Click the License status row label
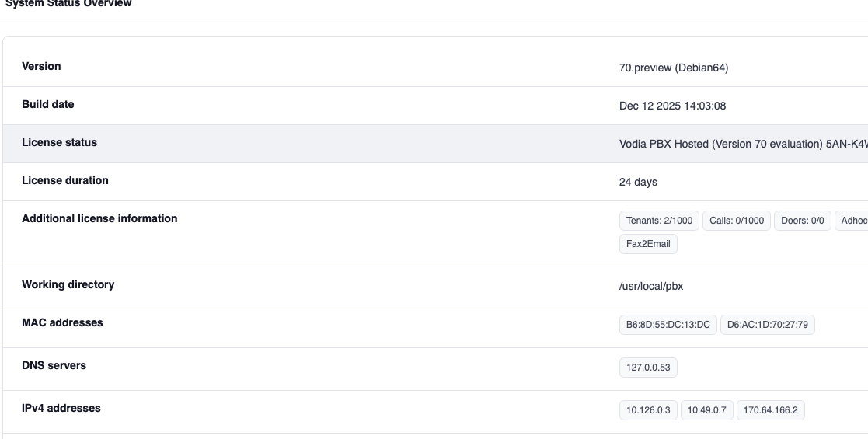This screenshot has width=868, height=439. 59,142
